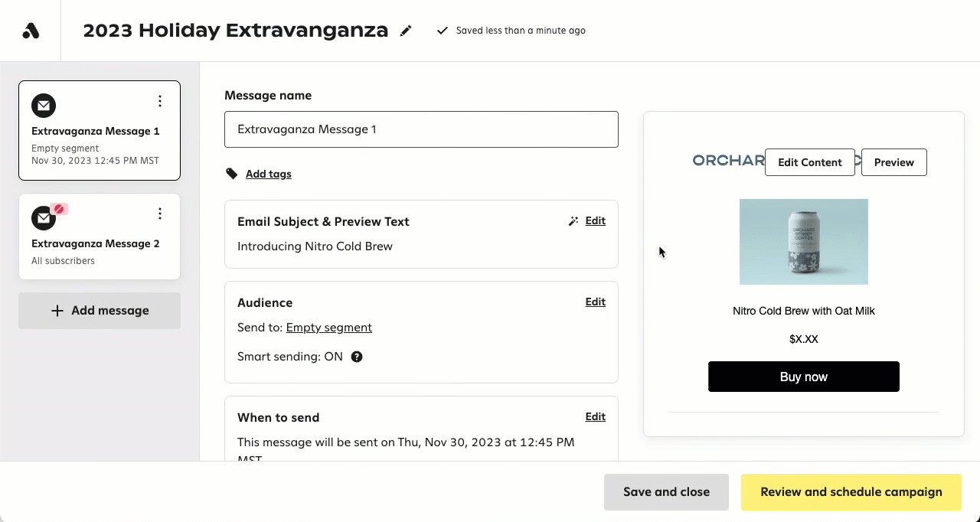Click inside the Message name field
This screenshot has width=980, height=522.
coord(421,129)
